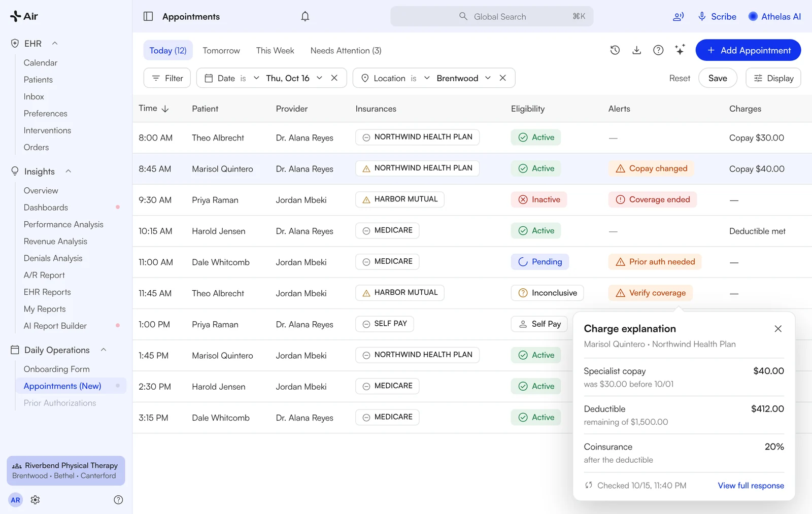
Task: Open Athelas AI assistant
Action: 774,16
